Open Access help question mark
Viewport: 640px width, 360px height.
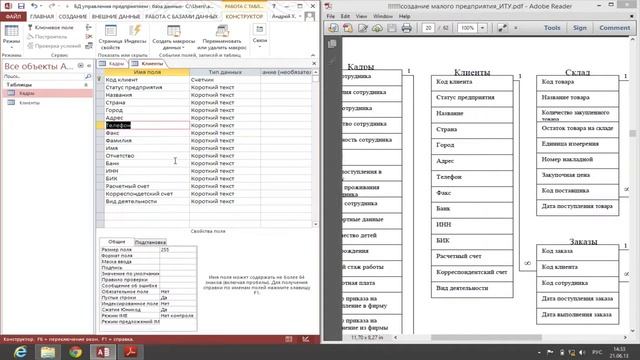pyautogui.click(x=274, y=6)
